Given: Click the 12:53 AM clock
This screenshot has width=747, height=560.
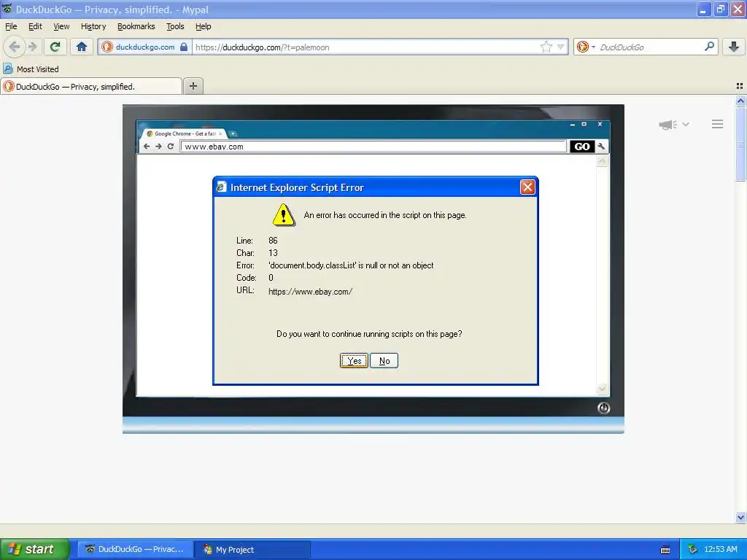Looking at the screenshot, I should [x=720, y=550].
